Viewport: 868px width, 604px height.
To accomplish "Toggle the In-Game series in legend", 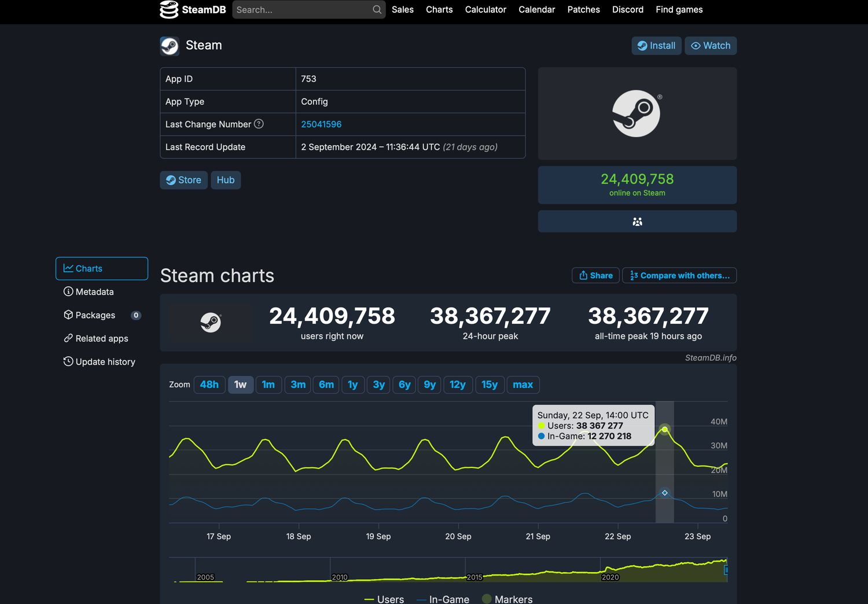I will tap(443, 599).
